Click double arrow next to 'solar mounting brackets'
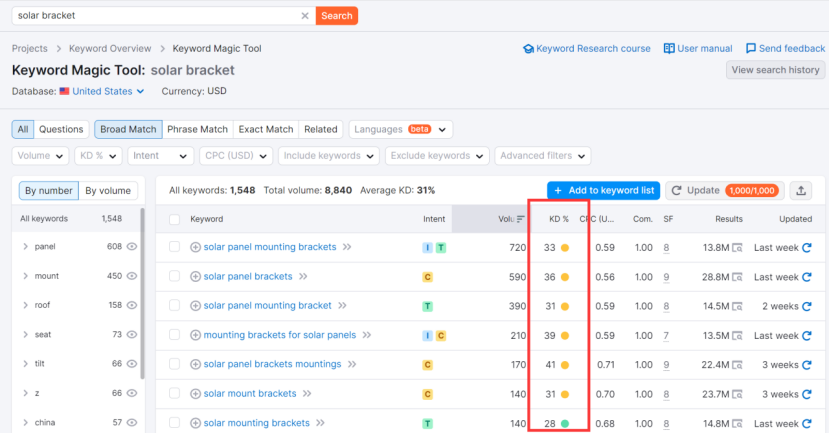This screenshot has height=434, width=830. click(x=320, y=423)
